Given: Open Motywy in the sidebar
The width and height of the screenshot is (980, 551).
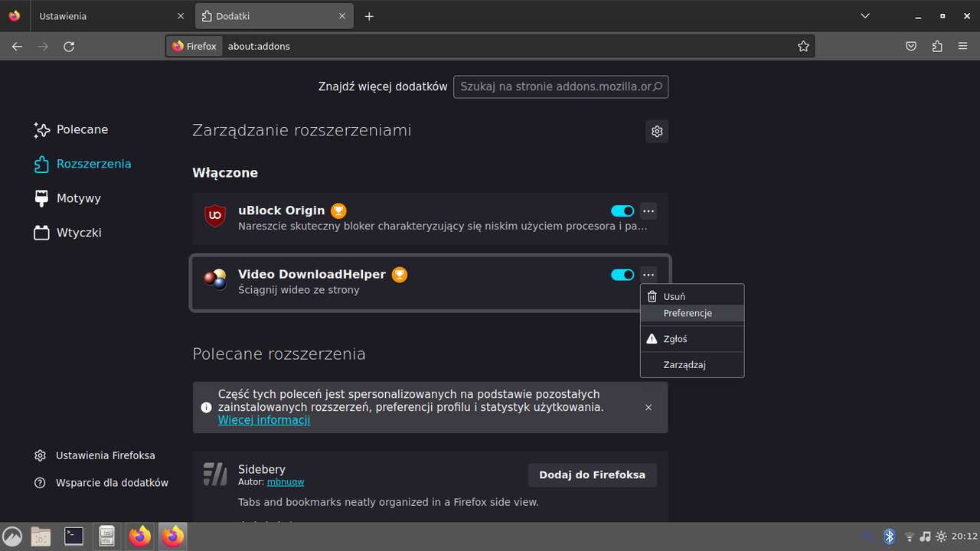Looking at the screenshot, I should 67,199.
